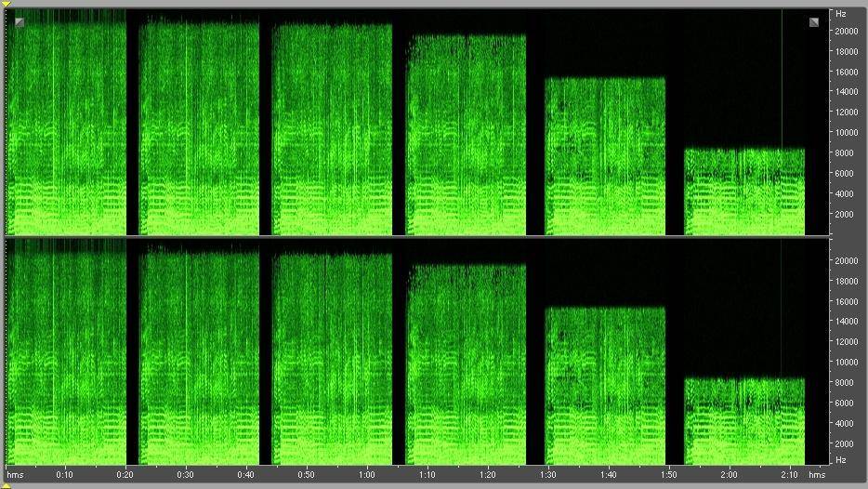868x489 pixels.
Task: Click the yellow cursor marker below the time ruler
Action: tap(7, 484)
